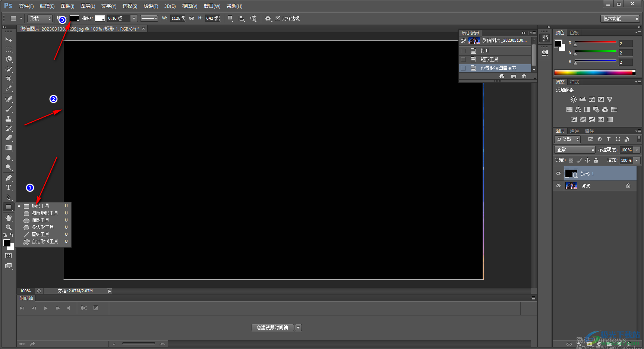Click the 创建视频时间轴 button
The width and height of the screenshot is (644, 349).
pyautogui.click(x=272, y=327)
